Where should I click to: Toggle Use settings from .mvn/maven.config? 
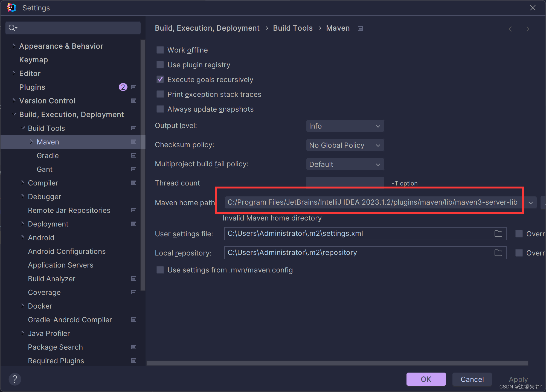(x=160, y=270)
